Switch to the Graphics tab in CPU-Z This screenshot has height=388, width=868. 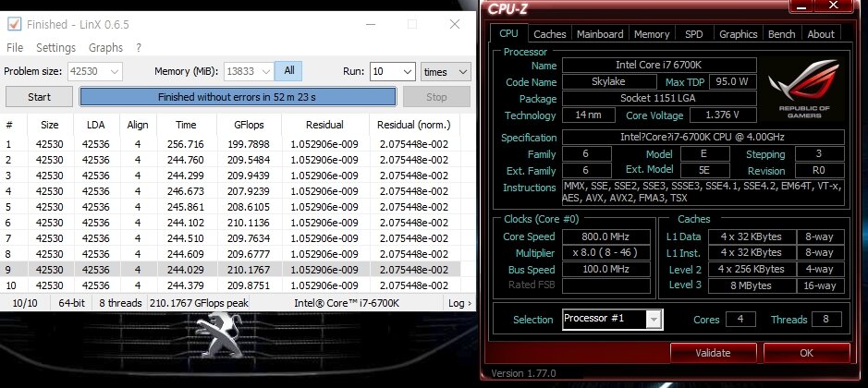pyautogui.click(x=738, y=34)
